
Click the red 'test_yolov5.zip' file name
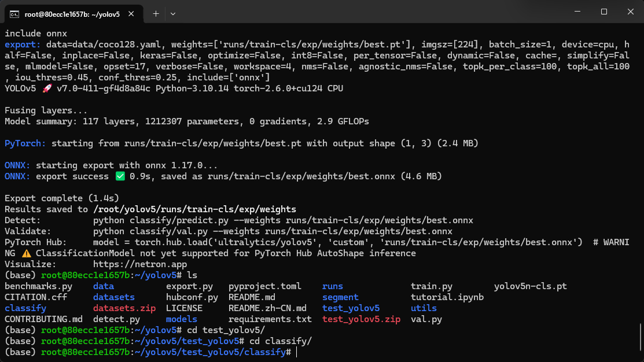[x=362, y=319]
